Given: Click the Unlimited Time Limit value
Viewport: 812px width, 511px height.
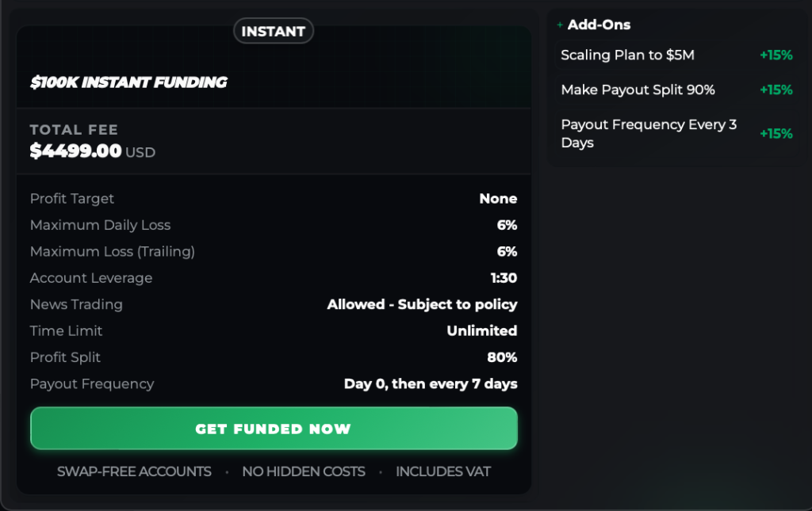Looking at the screenshot, I should [481, 331].
